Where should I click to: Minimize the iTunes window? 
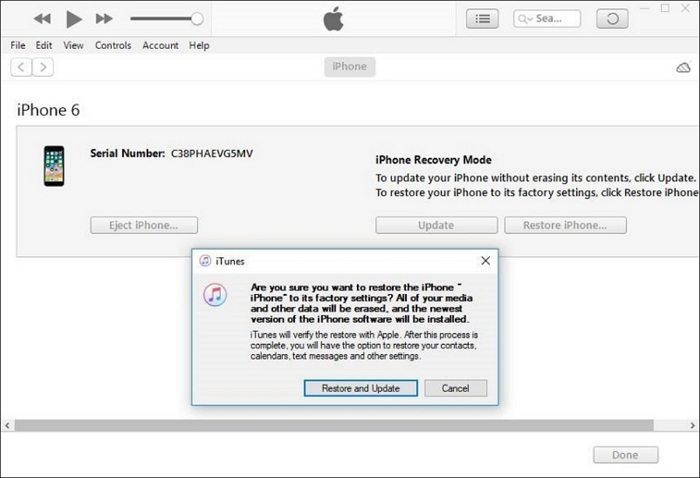645,8
